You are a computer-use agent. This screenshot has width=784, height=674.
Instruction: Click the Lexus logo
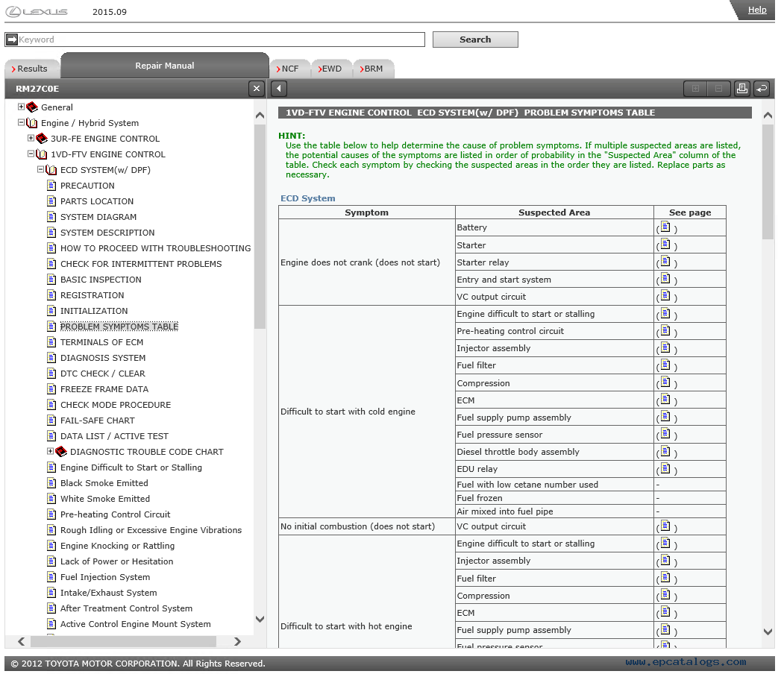point(37,11)
